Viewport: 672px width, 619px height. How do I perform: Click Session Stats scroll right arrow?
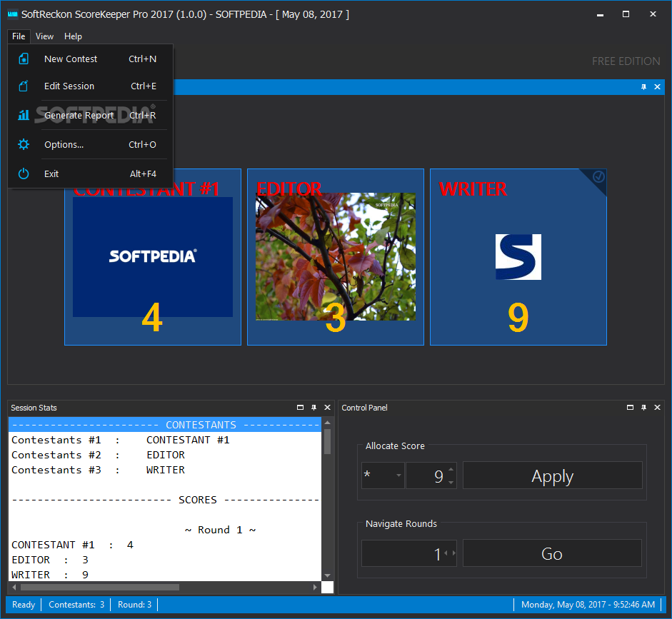tap(315, 587)
